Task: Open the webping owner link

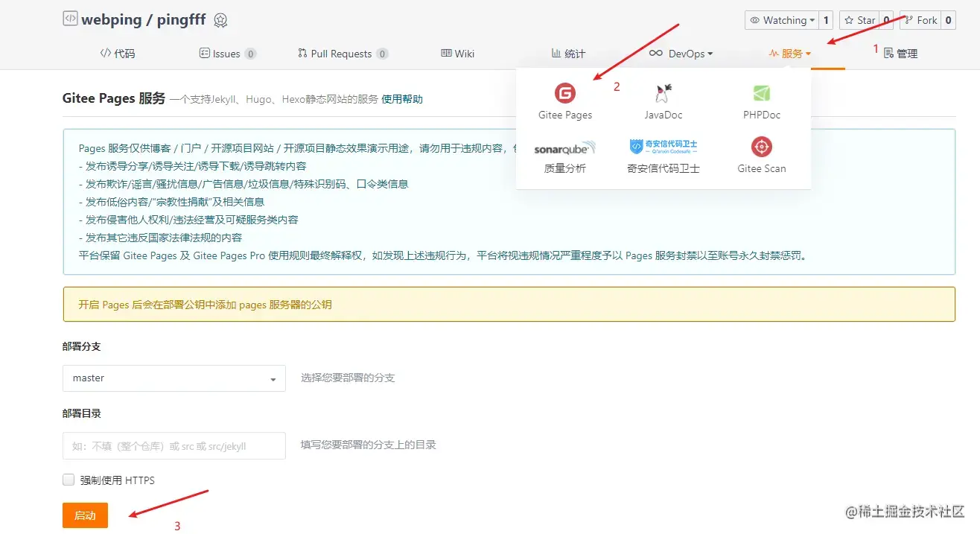Action: tap(113, 20)
